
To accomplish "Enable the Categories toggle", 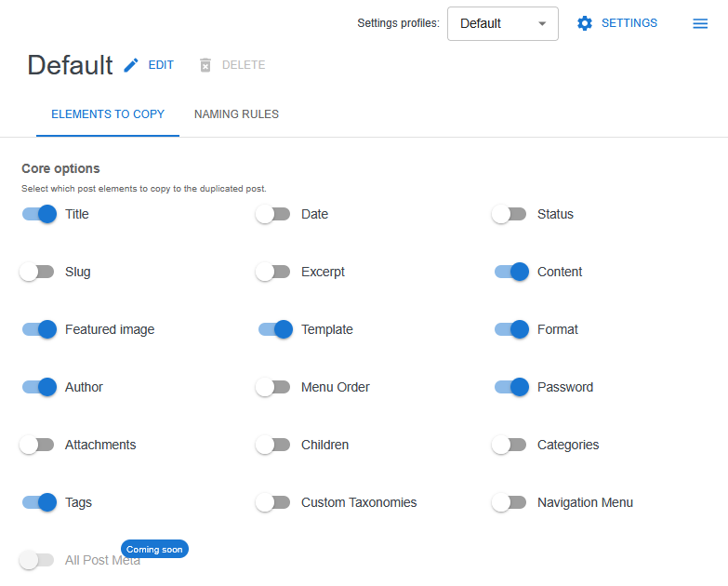I will tap(510, 445).
